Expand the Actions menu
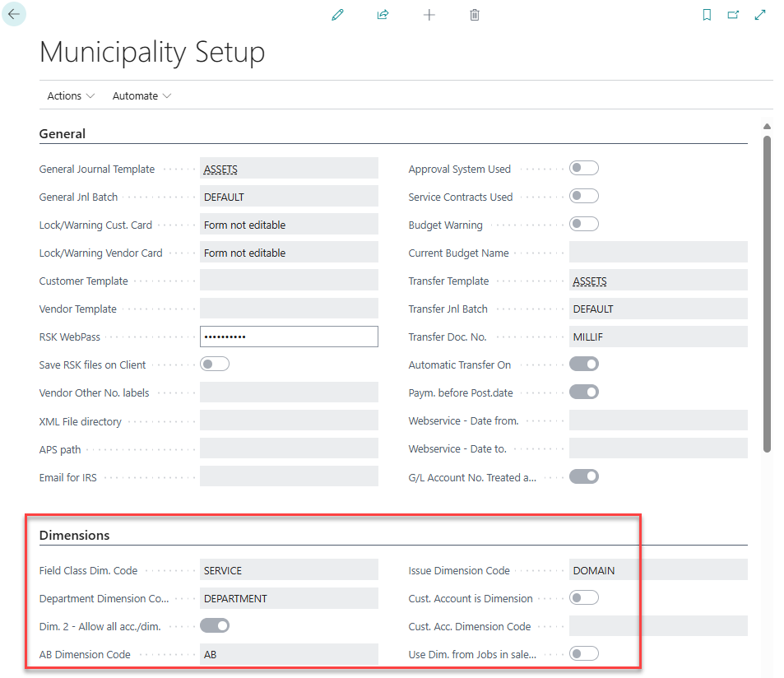This screenshot has width=784, height=678. (71, 95)
